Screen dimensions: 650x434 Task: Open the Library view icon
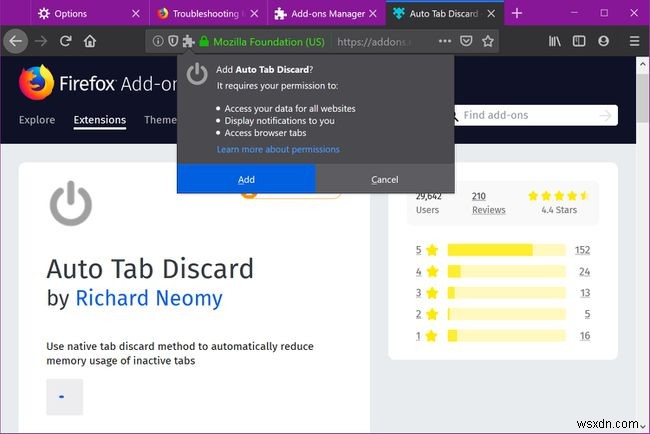(x=555, y=41)
